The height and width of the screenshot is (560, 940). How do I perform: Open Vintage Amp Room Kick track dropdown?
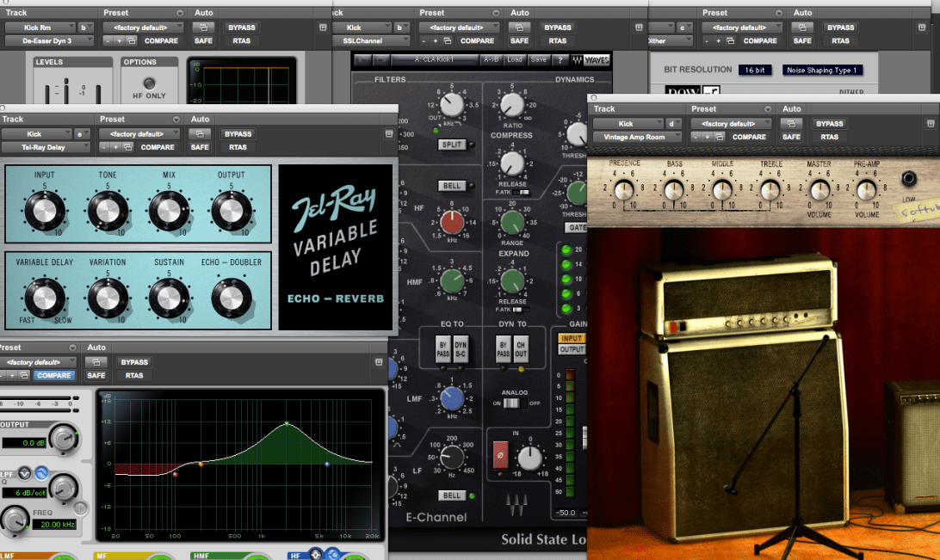(x=628, y=124)
